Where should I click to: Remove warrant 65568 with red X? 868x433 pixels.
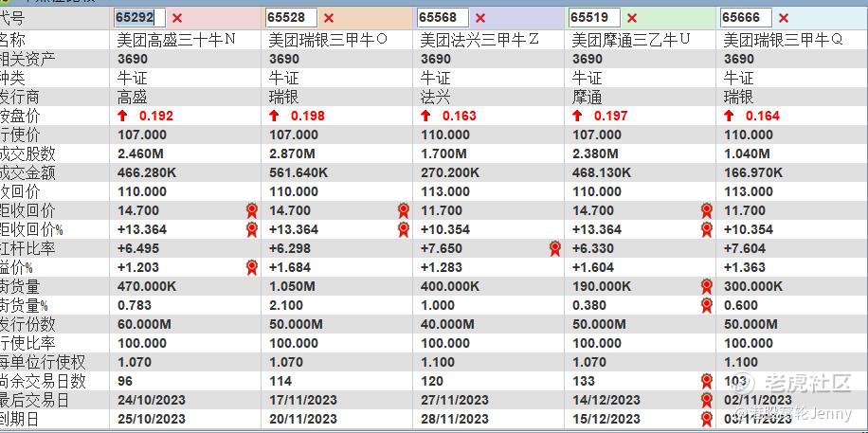point(479,18)
